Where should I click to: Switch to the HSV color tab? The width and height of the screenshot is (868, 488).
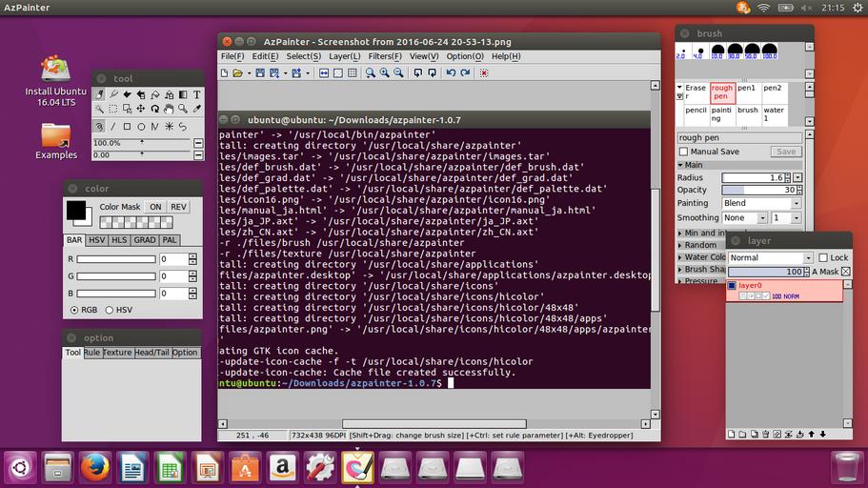[96, 240]
